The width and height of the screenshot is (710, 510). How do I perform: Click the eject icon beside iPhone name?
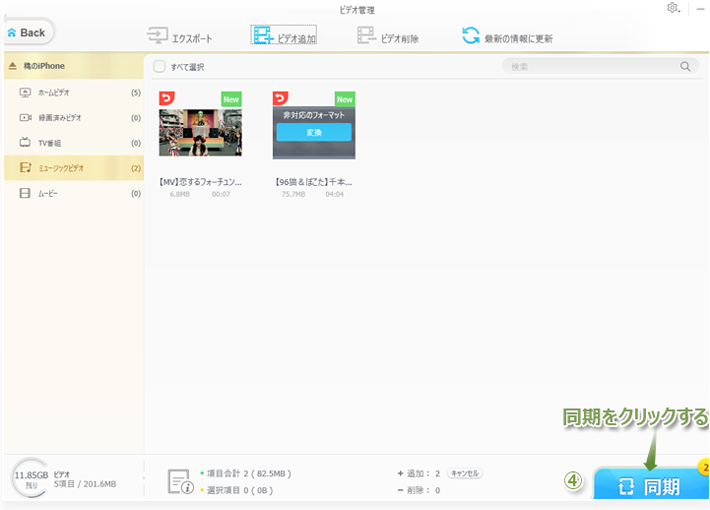12,66
